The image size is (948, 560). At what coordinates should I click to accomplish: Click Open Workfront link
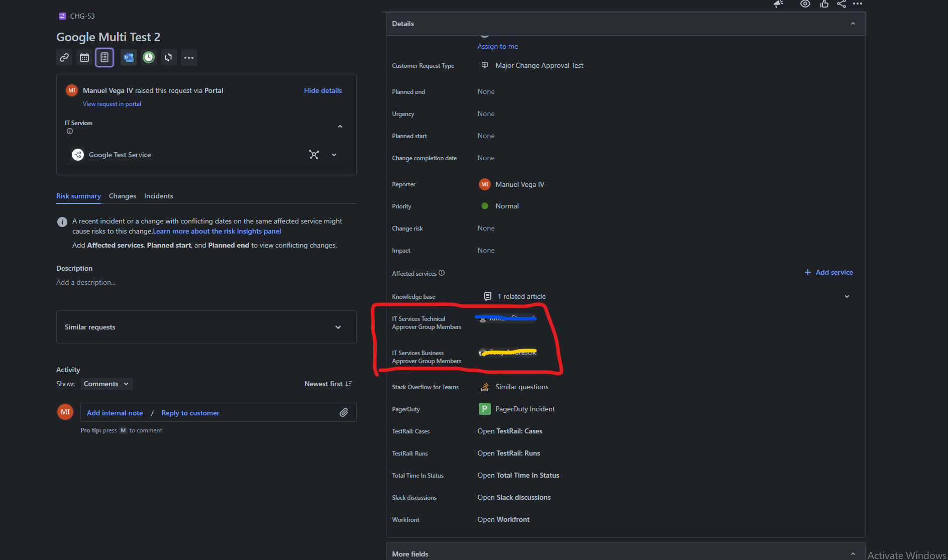[503, 519]
